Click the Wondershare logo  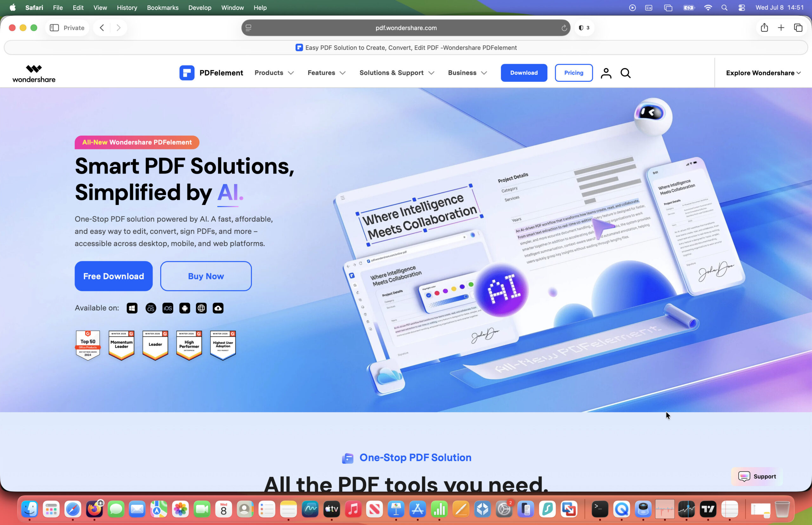tap(34, 73)
